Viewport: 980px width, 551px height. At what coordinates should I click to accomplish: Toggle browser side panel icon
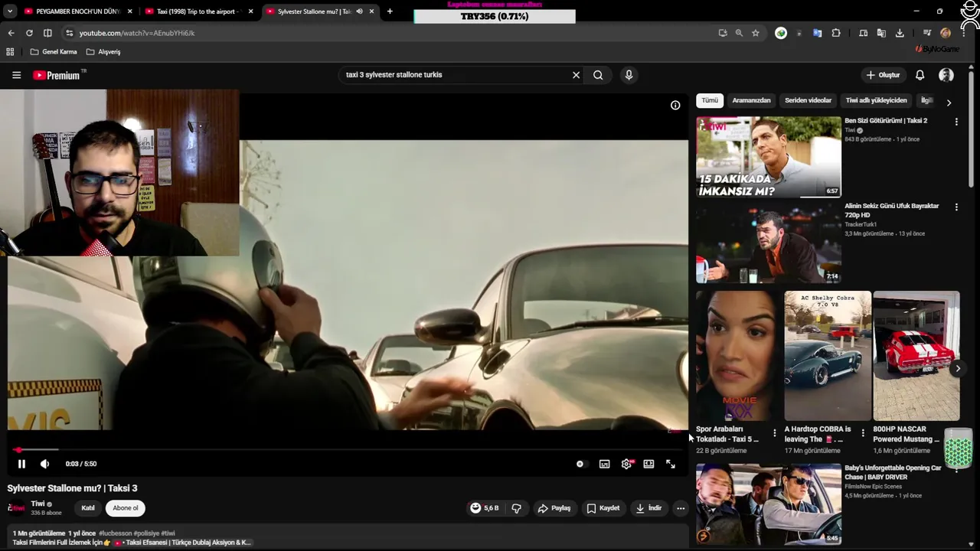point(47,33)
